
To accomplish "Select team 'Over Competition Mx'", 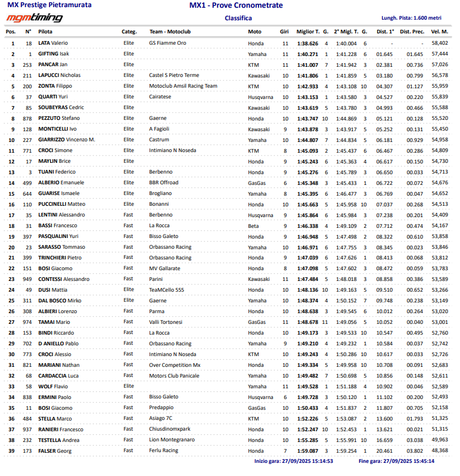I will pos(175,365).
